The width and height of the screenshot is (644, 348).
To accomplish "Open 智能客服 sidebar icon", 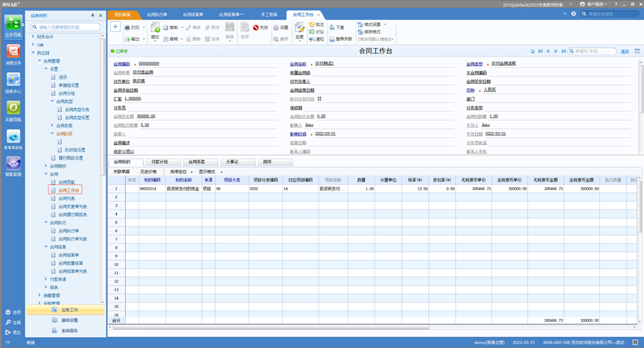I will [13, 166].
